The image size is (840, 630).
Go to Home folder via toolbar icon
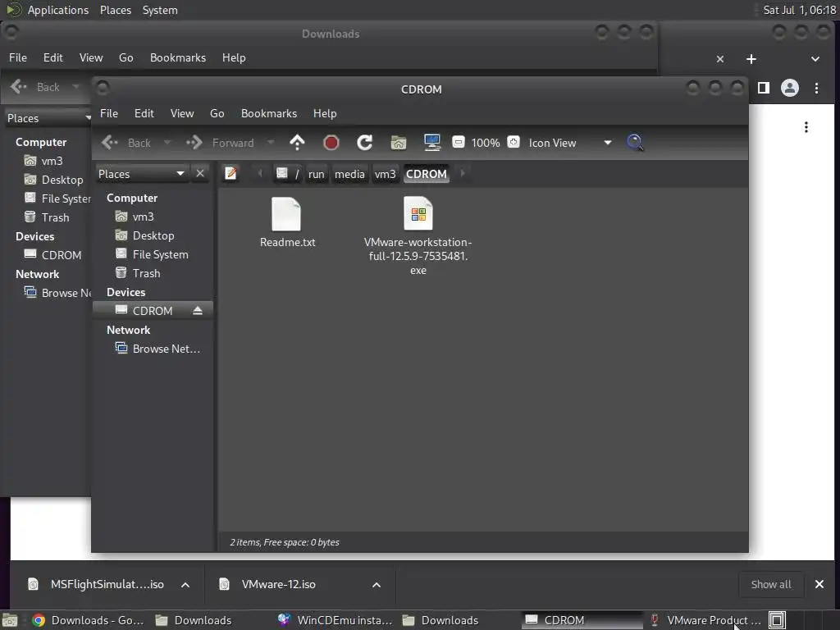pyautogui.click(x=399, y=143)
